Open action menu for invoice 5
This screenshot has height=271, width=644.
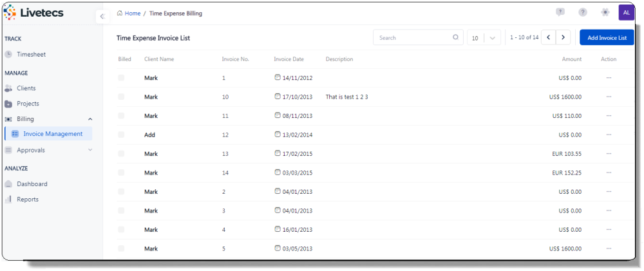pos(609,248)
